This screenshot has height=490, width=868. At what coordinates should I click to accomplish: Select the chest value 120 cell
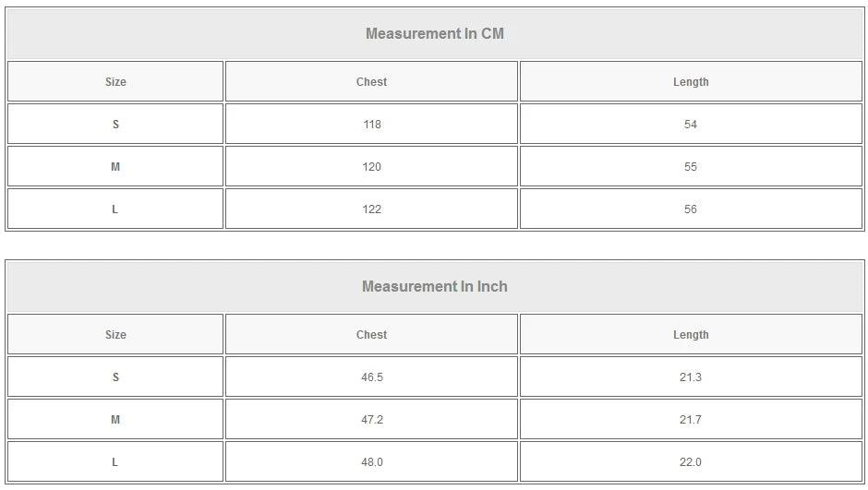click(x=371, y=167)
